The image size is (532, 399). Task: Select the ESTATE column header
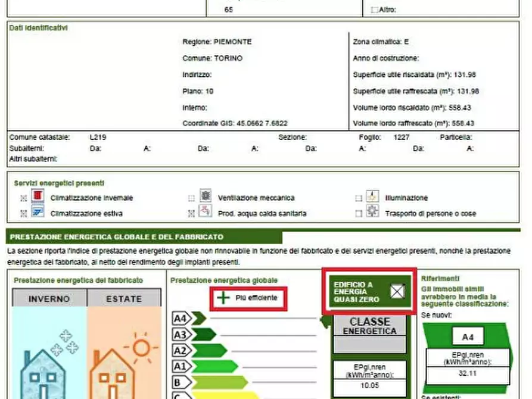pyautogui.click(x=124, y=299)
